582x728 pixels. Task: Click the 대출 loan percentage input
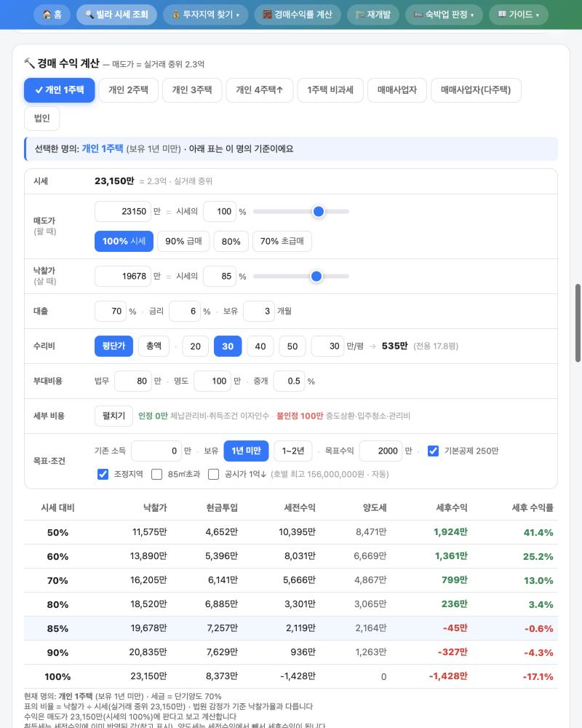click(x=111, y=311)
